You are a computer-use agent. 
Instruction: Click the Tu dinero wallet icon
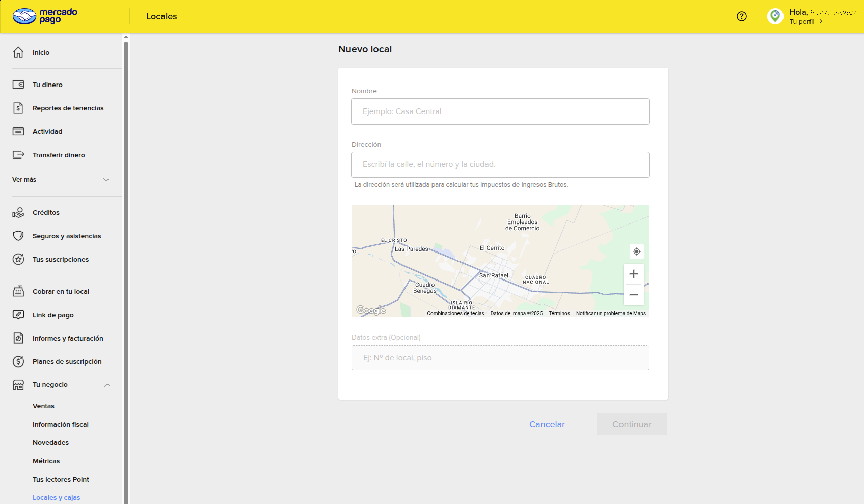point(18,85)
